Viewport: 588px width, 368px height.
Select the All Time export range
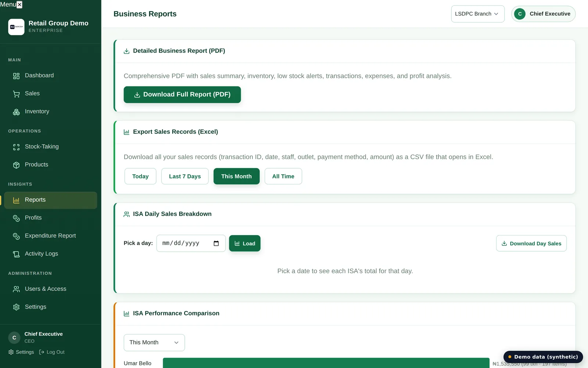click(283, 176)
